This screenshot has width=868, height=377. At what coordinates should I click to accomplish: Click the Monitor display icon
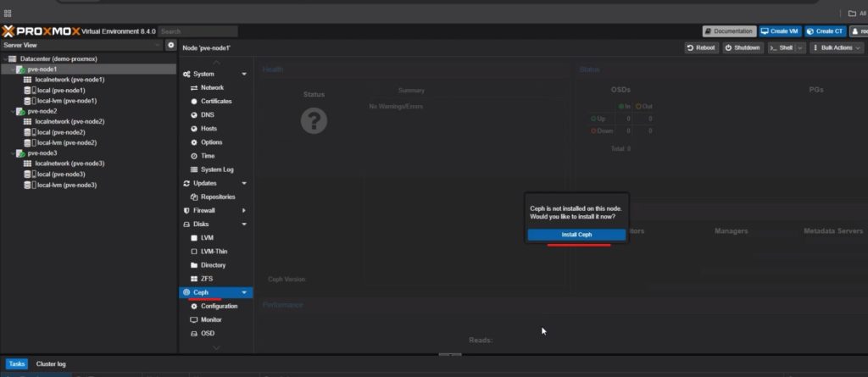(x=194, y=320)
